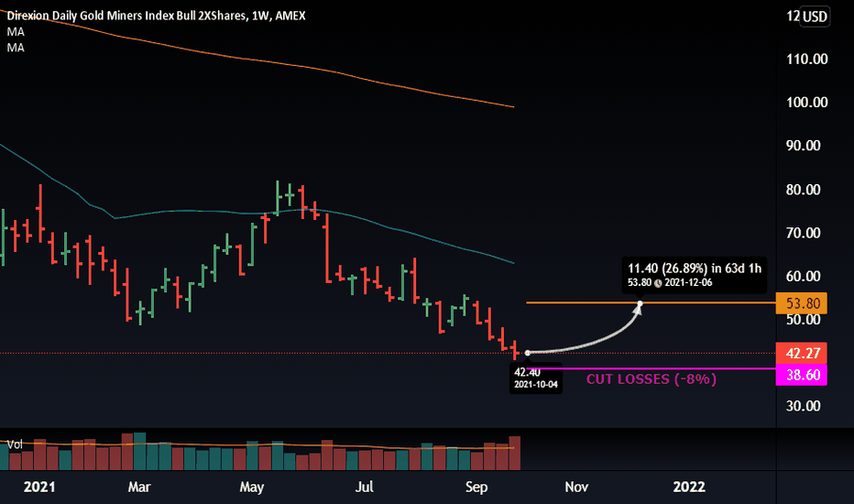Click the forecast start point near 42.40
This screenshot has height=504, width=854.
[x=527, y=353]
